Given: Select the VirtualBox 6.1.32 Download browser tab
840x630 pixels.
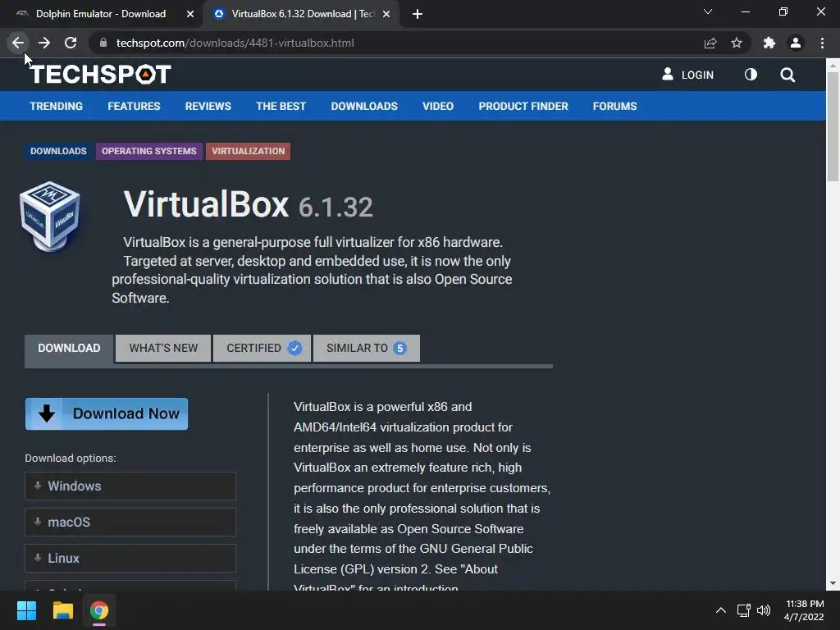Looking at the screenshot, I should click(x=303, y=14).
